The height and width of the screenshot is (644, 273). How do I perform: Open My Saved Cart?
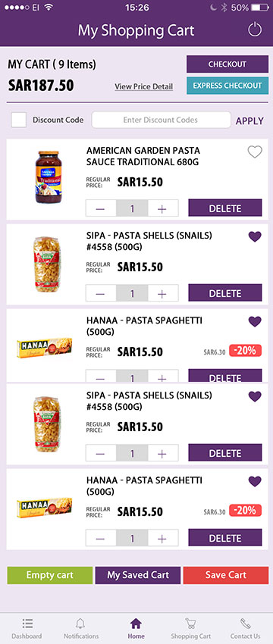tap(138, 575)
